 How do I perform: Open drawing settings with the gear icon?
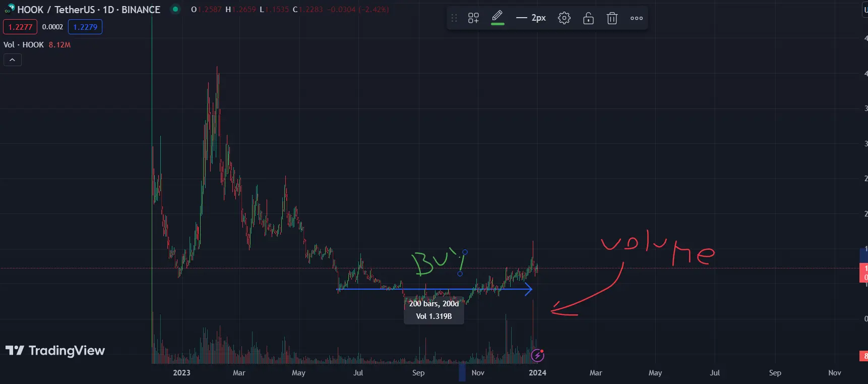564,18
